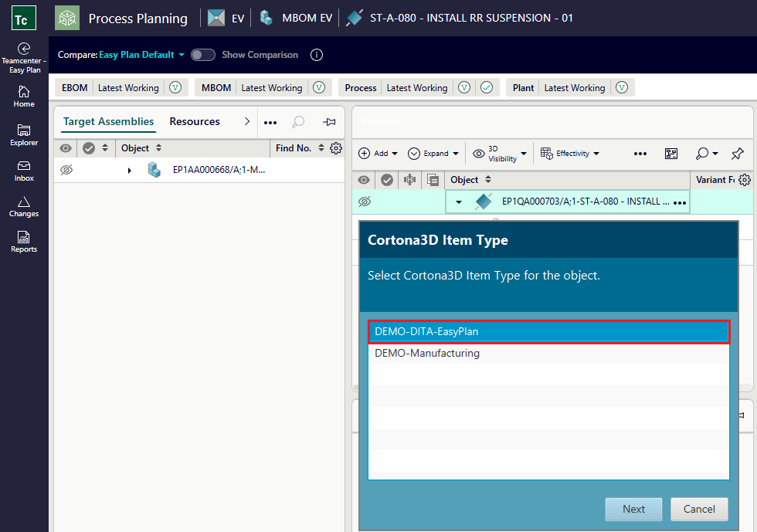Click the Plant variant V icon
The width and height of the screenshot is (757, 532).
click(x=622, y=87)
